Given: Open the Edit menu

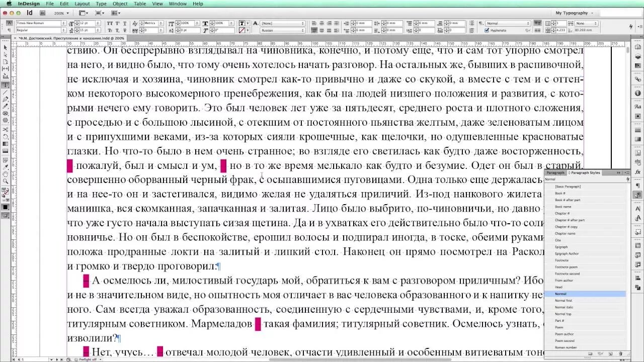Looking at the screenshot, I should [x=64, y=4].
